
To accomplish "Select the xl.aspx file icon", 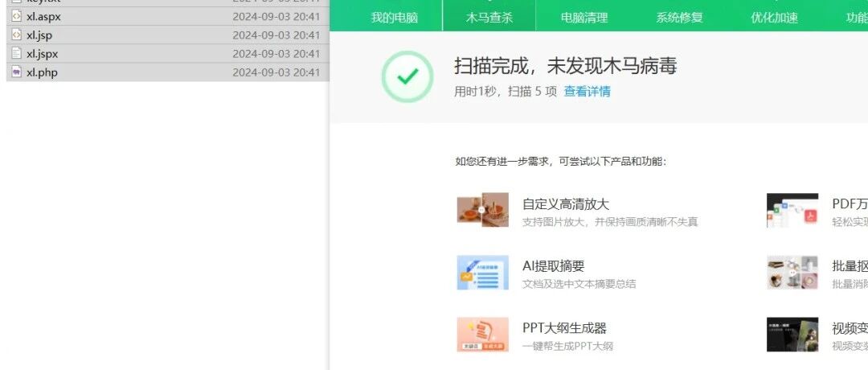I will [x=17, y=17].
